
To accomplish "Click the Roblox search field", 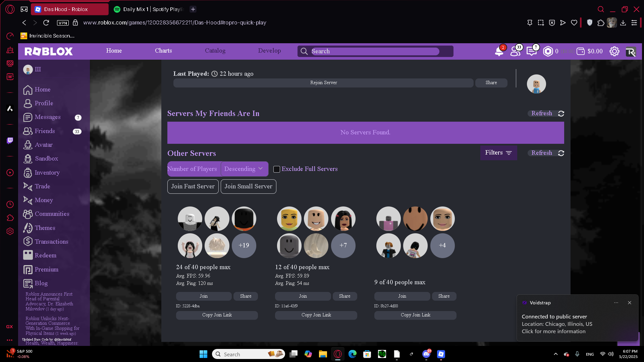I will pyautogui.click(x=375, y=51).
